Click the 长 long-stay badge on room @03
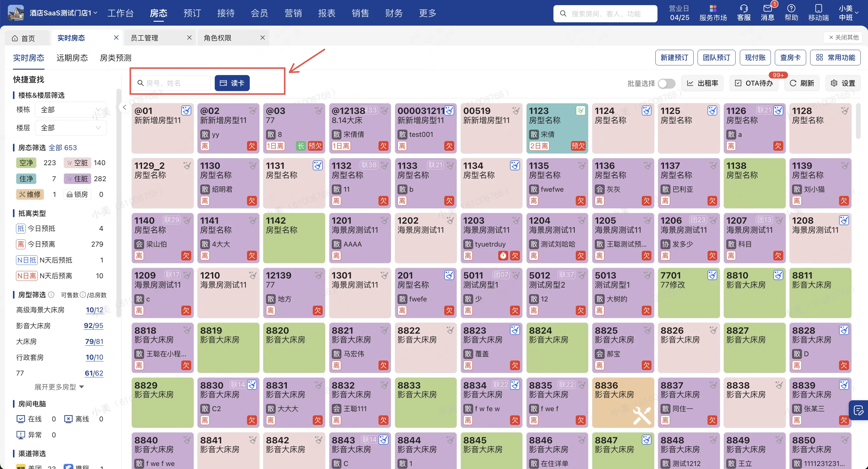Screen dimensions: 868x469 pyautogui.click(x=301, y=146)
